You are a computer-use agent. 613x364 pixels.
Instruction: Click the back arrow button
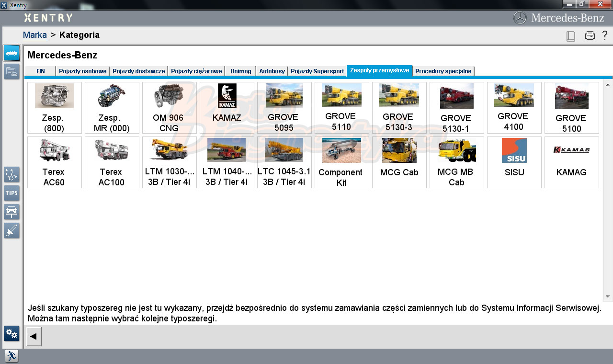coord(34,336)
